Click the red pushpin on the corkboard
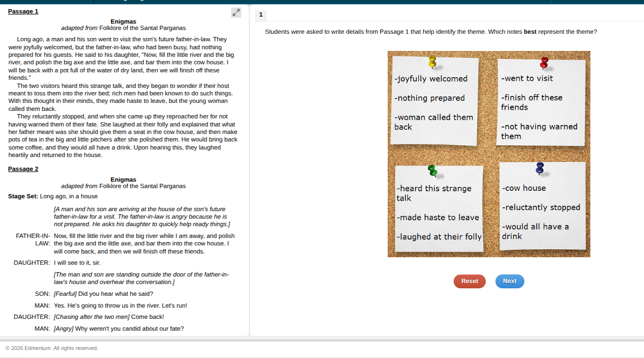 pyautogui.click(x=544, y=63)
